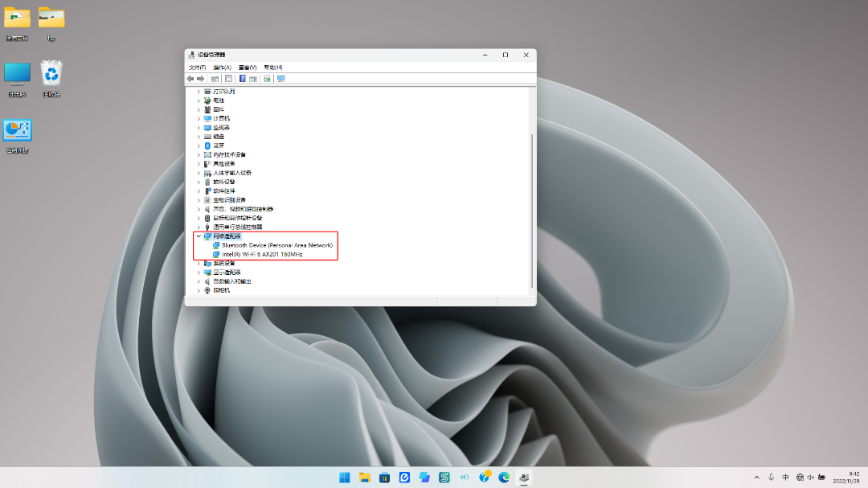Click the microphone icon in system tray
The image size is (868, 488).
771,478
